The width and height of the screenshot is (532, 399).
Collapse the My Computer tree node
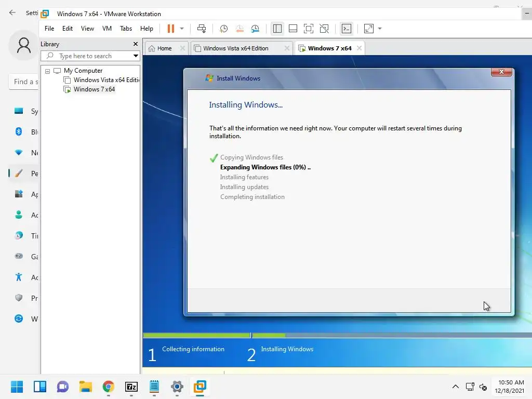(47, 71)
